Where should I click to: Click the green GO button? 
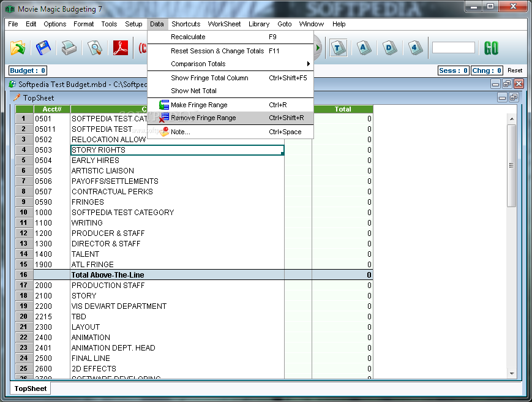(x=491, y=48)
